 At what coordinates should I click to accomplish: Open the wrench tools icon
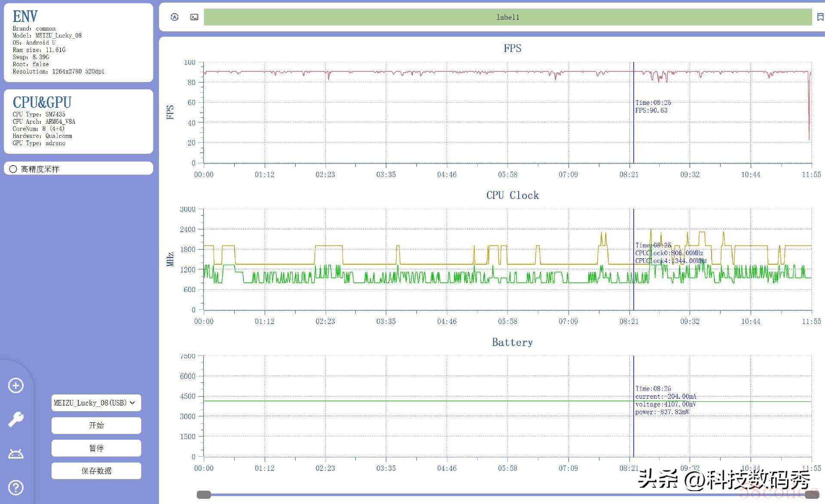coord(16,419)
